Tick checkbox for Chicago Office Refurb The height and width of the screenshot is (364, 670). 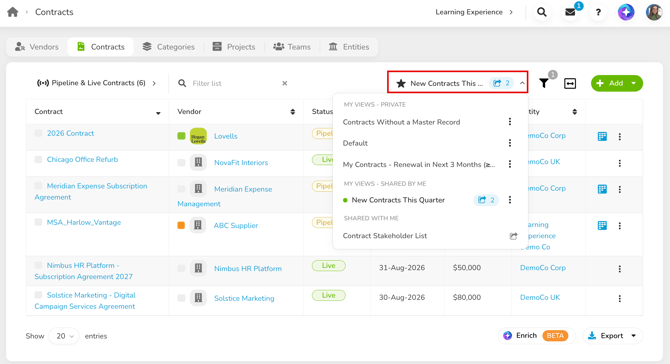38,159
